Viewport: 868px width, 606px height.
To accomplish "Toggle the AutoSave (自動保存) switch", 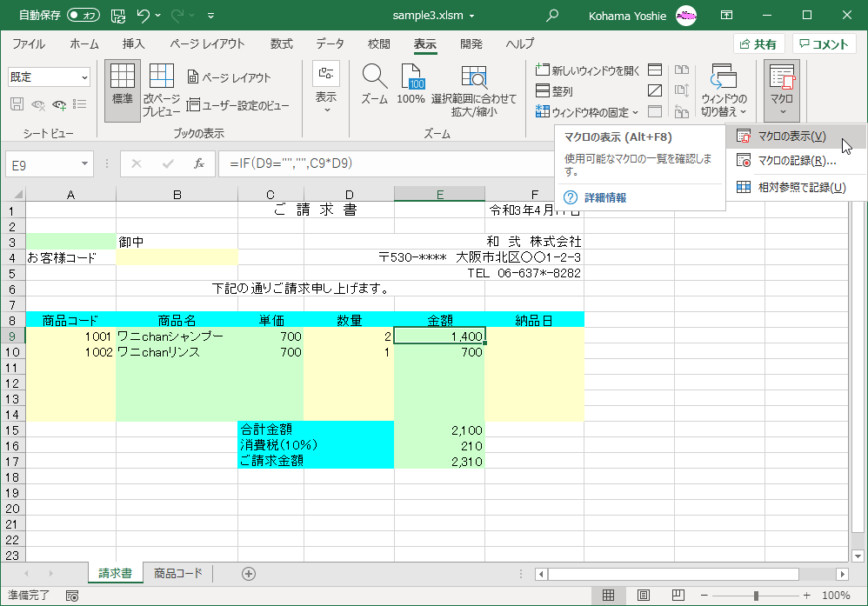I will coord(83,16).
